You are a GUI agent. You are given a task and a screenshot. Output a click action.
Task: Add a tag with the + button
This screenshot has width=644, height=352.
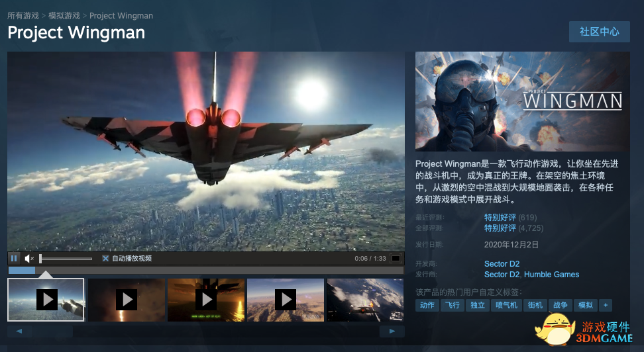[606, 305]
